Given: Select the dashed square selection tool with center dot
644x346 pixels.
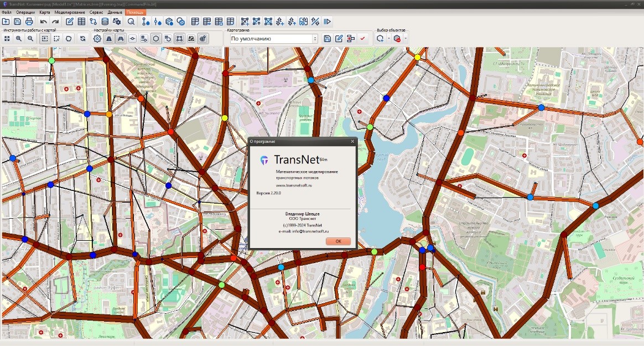Looking at the screenshot, I should coord(45,38).
